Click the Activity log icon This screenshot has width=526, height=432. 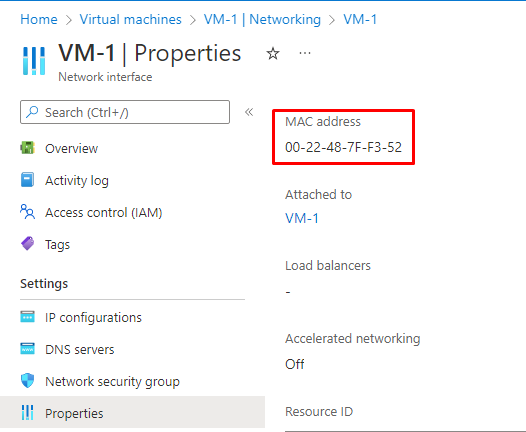point(28,180)
